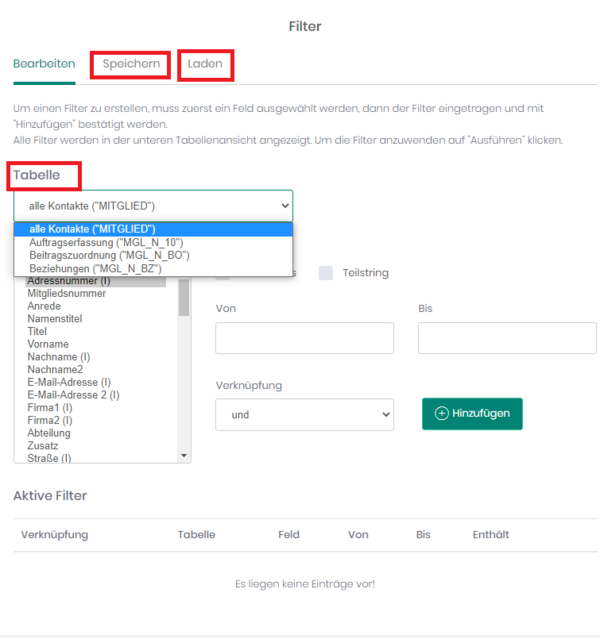This screenshot has height=639, width=600.
Task: Select highlighted alle Kontakte ("MITGLIED") option
Action: click(x=153, y=229)
